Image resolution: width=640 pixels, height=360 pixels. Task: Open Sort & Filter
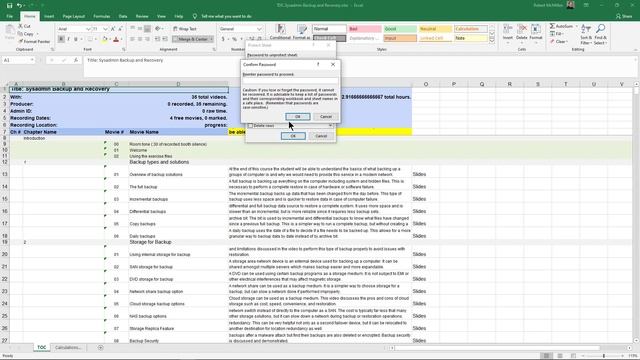pyautogui.click(x=586, y=34)
